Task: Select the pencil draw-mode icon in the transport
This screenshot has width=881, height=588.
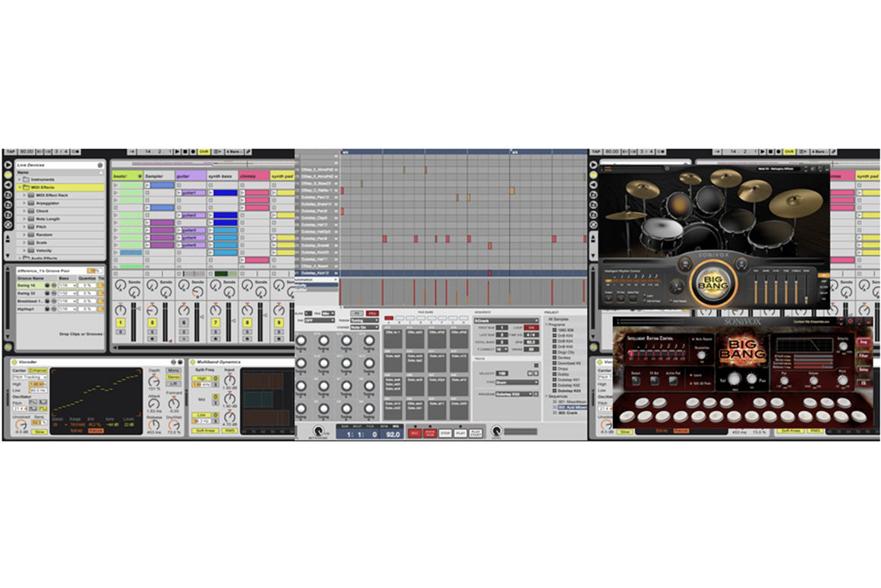Action: pyautogui.click(x=248, y=151)
